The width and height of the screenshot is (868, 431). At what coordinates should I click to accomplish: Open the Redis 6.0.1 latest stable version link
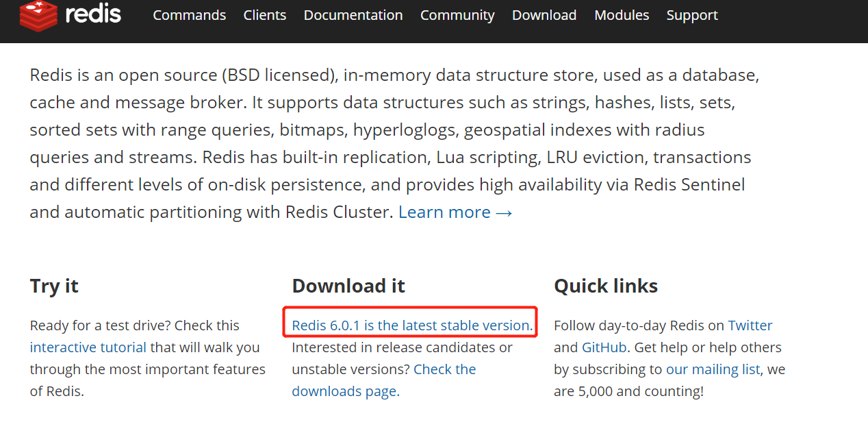click(x=412, y=325)
